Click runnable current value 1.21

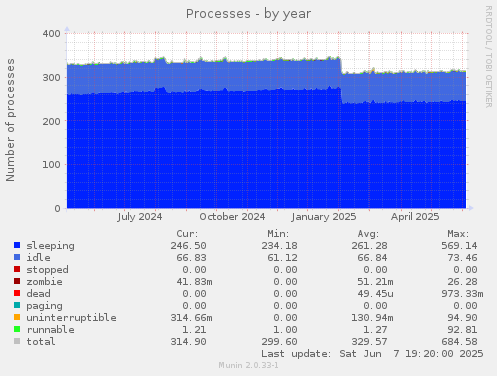[194, 330]
